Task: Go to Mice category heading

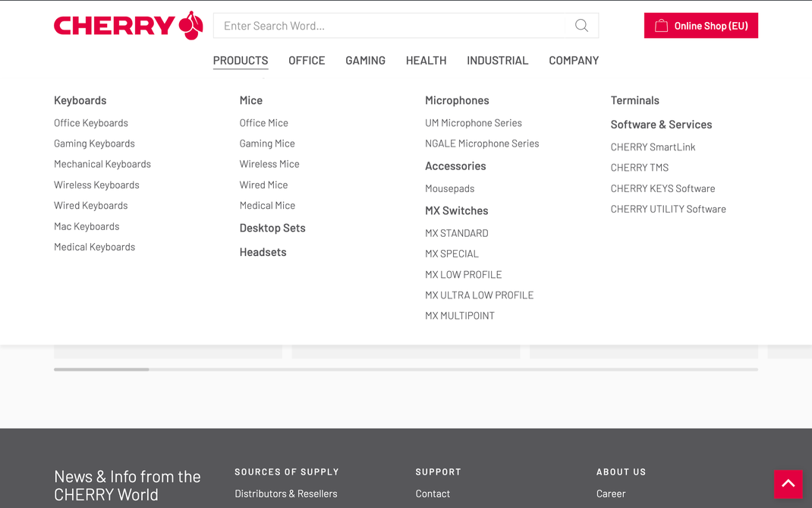Action: [250, 100]
